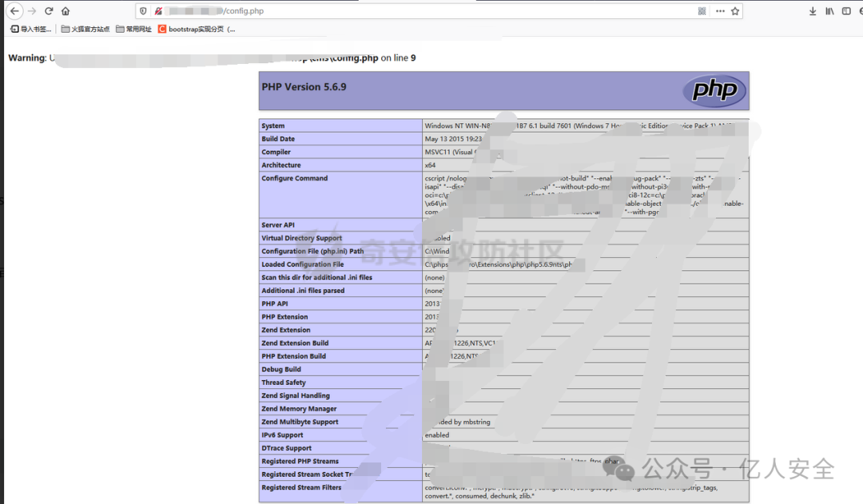Bookmark this page with the star icon
This screenshot has height=504, width=863.
tap(735, 11)
